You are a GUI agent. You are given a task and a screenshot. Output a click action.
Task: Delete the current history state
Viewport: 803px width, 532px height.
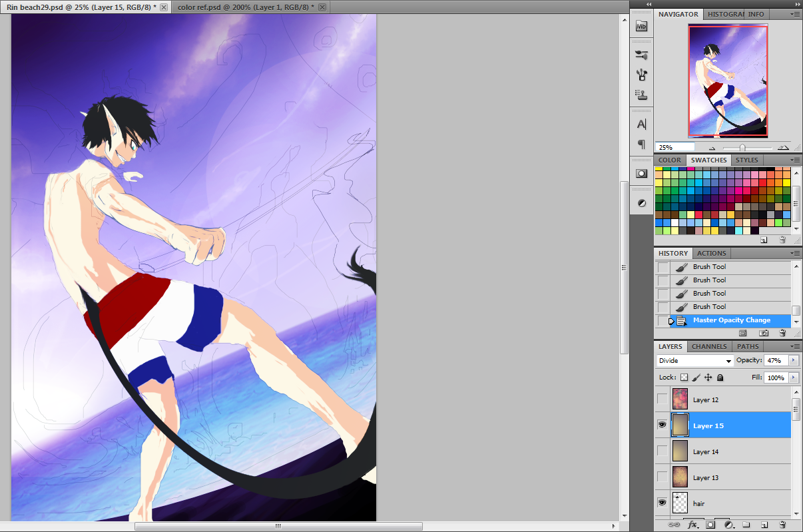coord(782,333)
